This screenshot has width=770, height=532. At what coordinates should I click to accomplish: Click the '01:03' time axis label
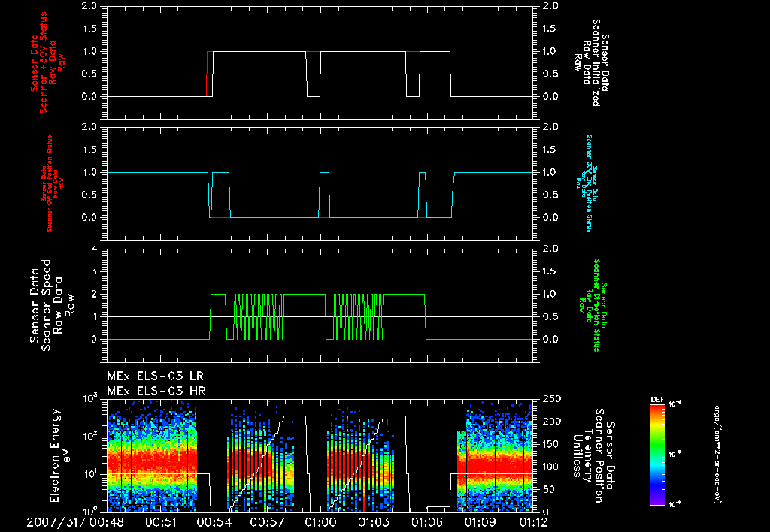click(373, 522)
